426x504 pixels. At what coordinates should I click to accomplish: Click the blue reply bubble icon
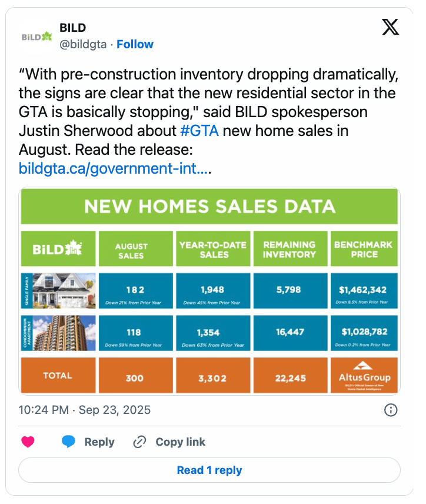[x=68, y=442]
